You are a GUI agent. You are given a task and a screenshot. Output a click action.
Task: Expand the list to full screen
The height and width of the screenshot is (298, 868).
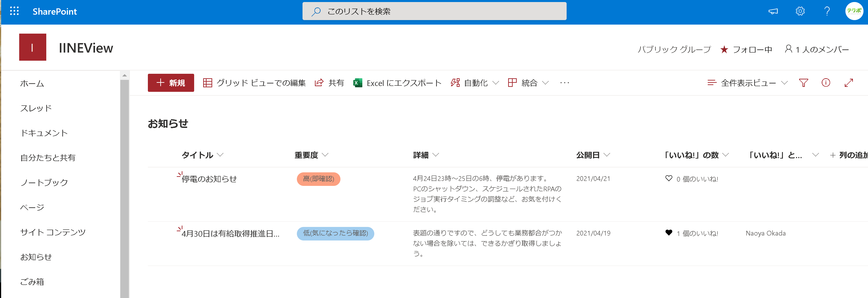pyautogui.click(x=848, y=83)
